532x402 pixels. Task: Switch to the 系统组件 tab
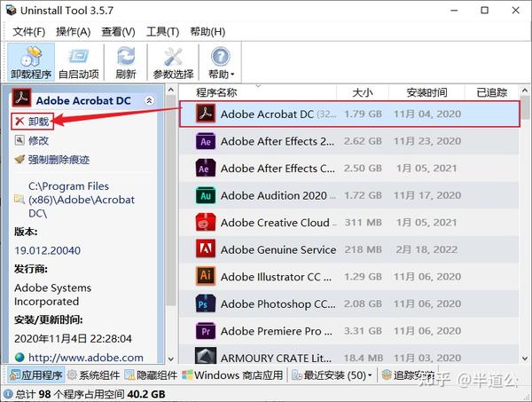click(94, 375)
